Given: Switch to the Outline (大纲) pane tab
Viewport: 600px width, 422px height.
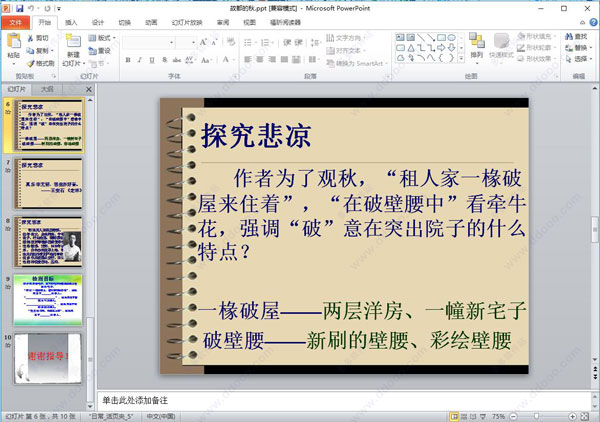Looking at the screenshot, I should click(47, 89).
